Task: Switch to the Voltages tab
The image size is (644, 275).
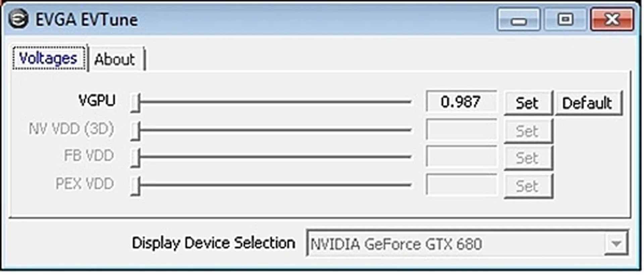Action: pos(49,59)
